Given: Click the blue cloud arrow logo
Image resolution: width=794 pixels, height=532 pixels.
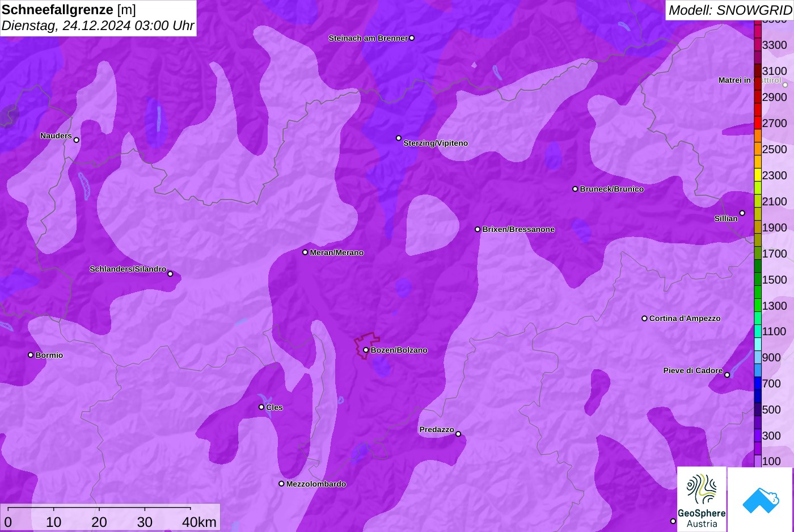Looking at the screenshot, I should (761, 500).
